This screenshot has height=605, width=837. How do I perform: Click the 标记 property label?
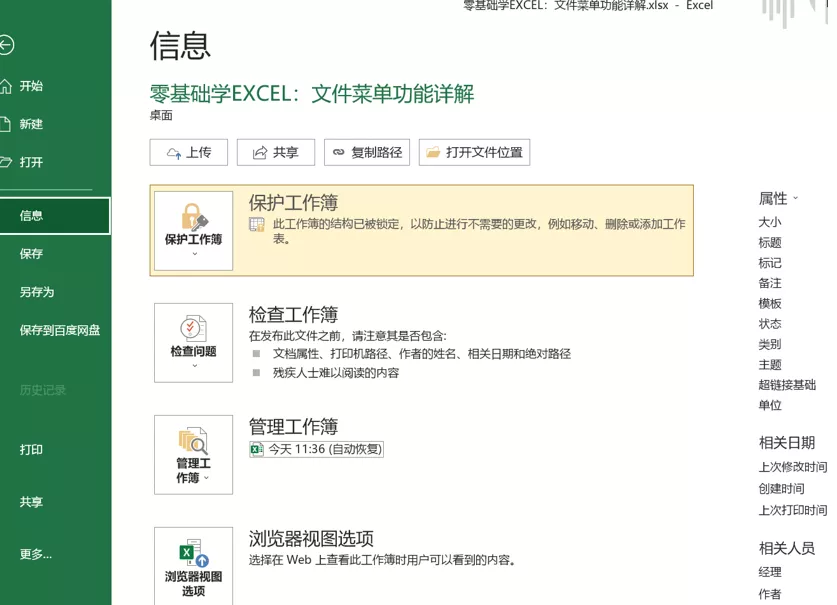pyautogui.click(x=770, y=263)
